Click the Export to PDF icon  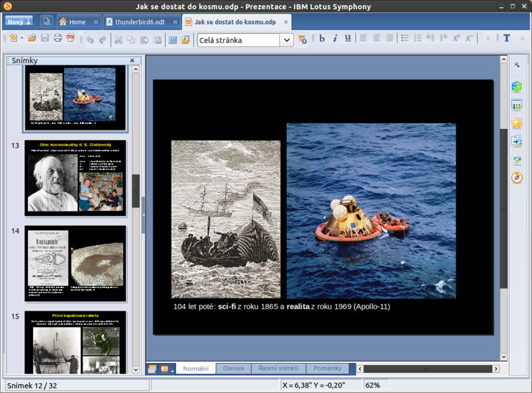coord(70,38)
